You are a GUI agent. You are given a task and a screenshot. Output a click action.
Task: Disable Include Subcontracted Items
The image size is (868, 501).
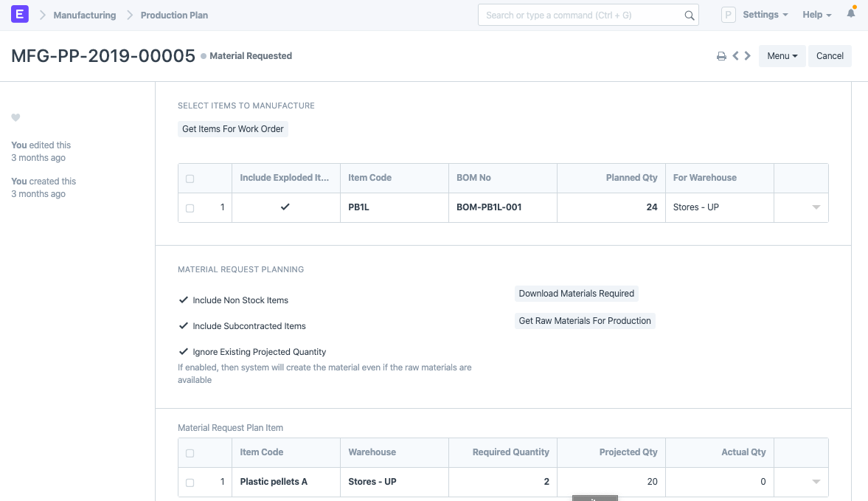(x=183, y=325)
